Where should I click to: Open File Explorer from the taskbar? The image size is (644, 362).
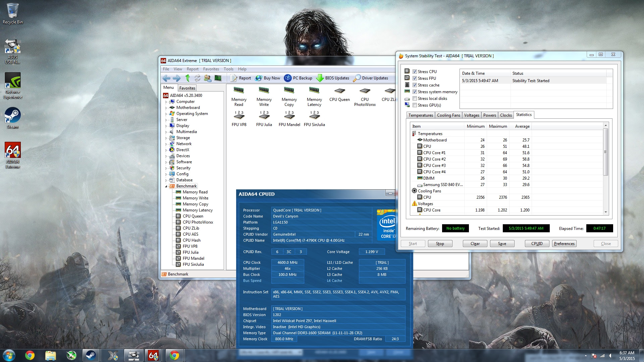(50, 355)
